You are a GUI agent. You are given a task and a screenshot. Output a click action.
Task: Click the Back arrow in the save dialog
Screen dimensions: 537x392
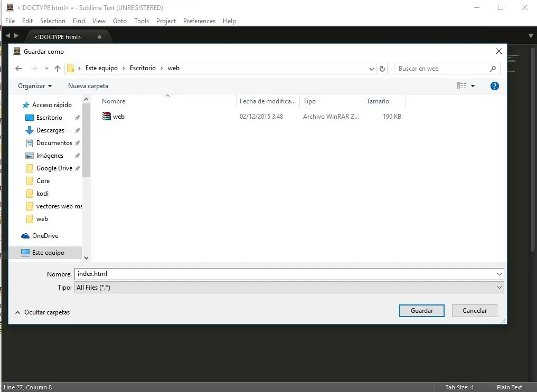18,69
